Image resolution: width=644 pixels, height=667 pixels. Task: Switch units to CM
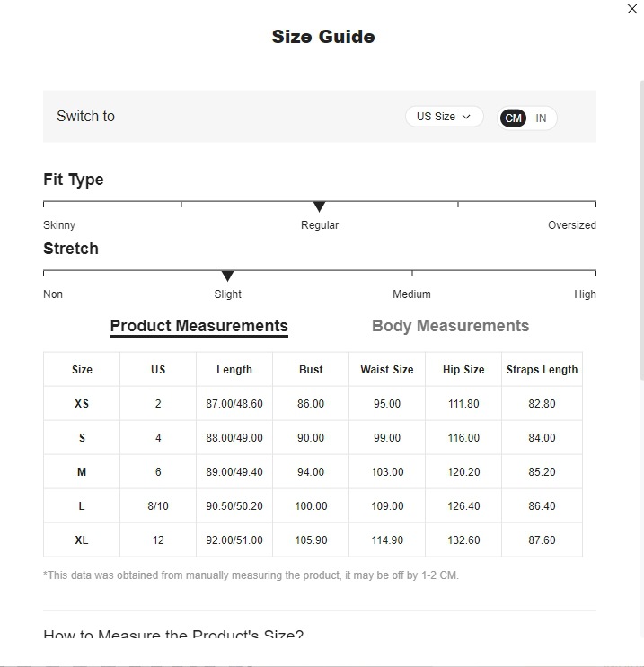(x=513, y=118)
